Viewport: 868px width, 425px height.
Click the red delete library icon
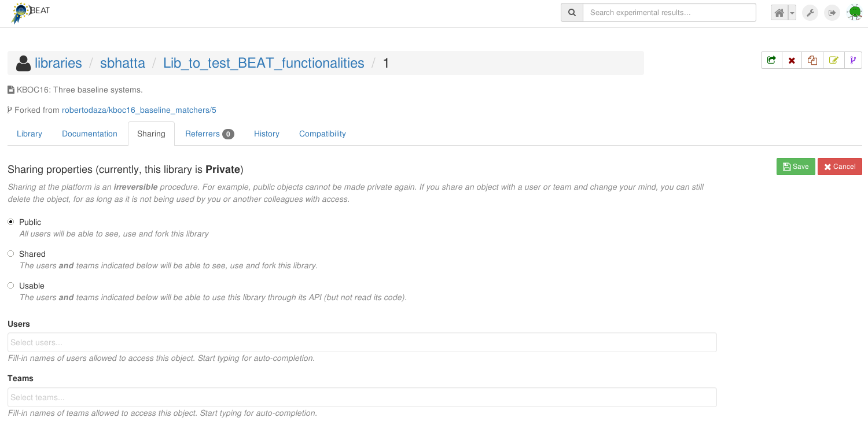point(792,60)
